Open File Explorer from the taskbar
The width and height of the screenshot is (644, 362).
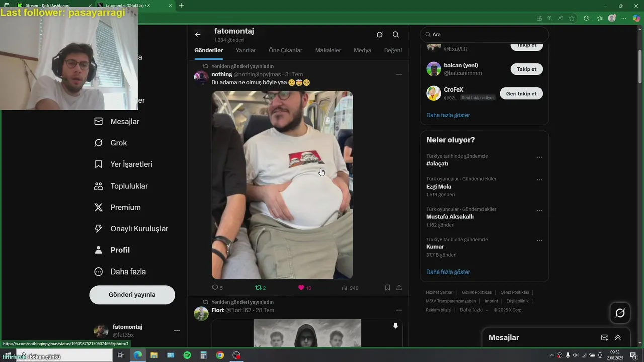pos(154,355)
